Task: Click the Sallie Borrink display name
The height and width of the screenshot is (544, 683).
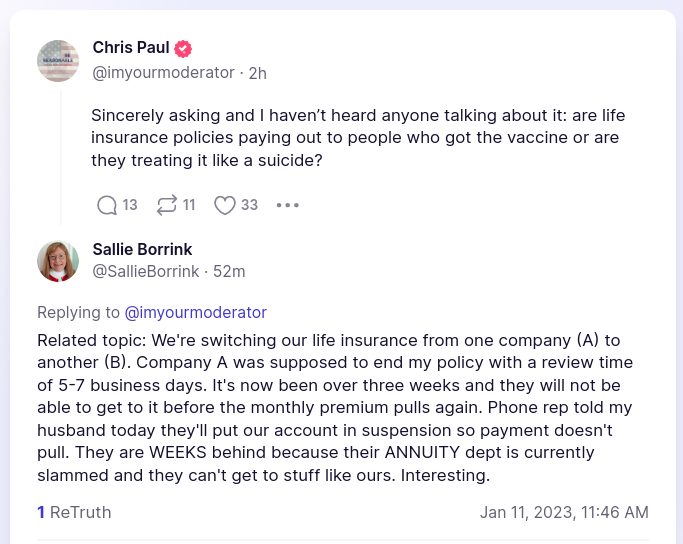Action: pyautogui.click(x=142, y=249)
